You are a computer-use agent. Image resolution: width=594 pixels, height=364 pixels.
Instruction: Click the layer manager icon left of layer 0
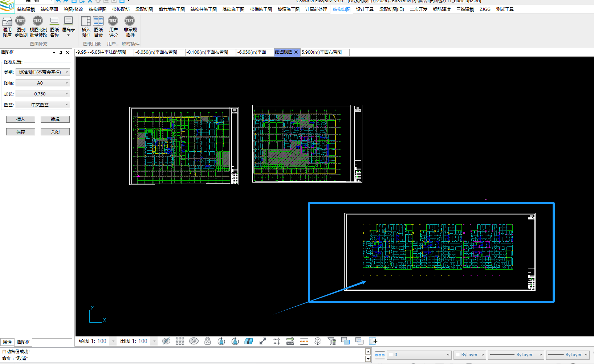[380, 355]
